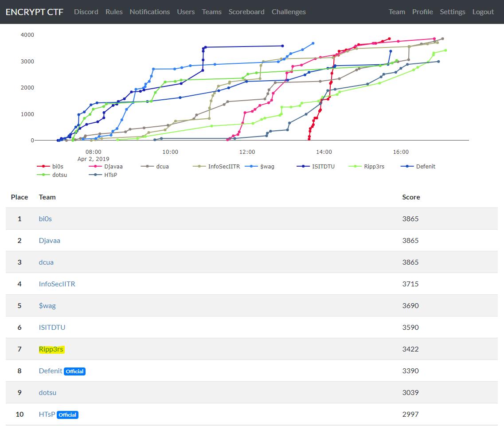Click the 12:00 x-axis label
Screen dimensions: 504x426
click(247, 152)
